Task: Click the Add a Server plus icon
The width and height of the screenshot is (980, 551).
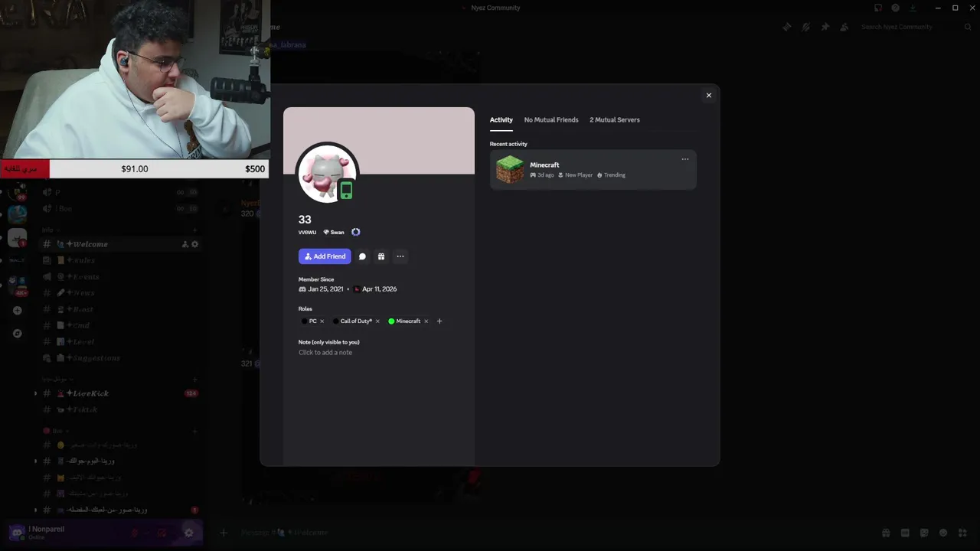Action: 17,311
